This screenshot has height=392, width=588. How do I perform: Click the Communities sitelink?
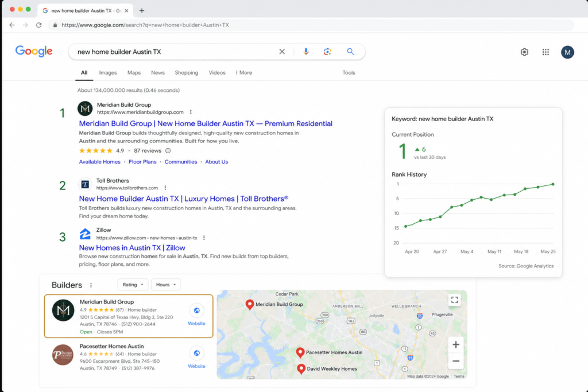point(181,162)
